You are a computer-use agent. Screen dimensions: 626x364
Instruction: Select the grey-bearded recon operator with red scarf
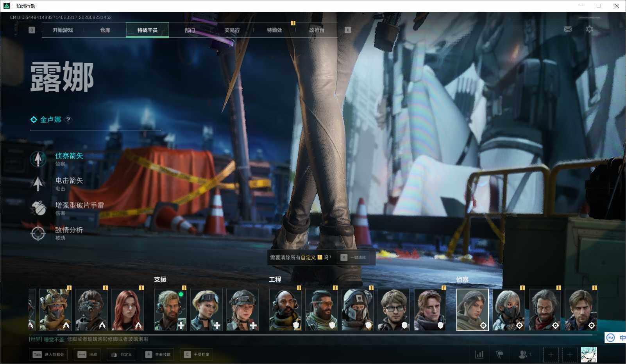[545, 310]
